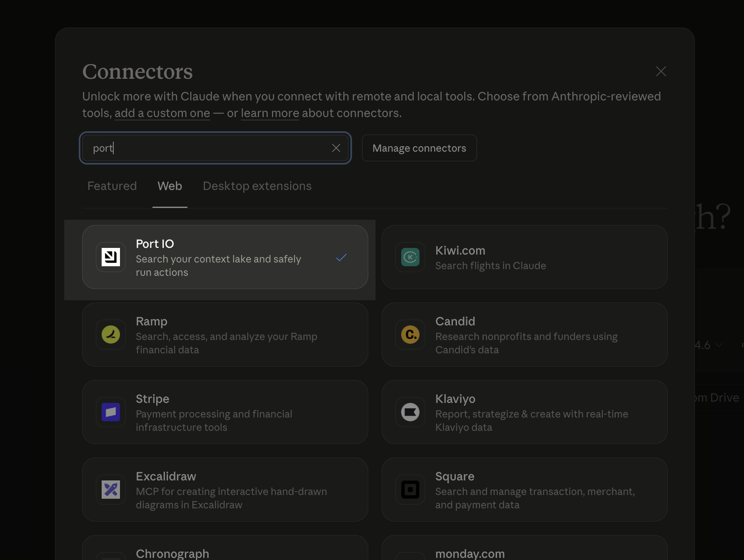Focus the connector search input field
744x560 pixels.
click(x=208, y=148)
